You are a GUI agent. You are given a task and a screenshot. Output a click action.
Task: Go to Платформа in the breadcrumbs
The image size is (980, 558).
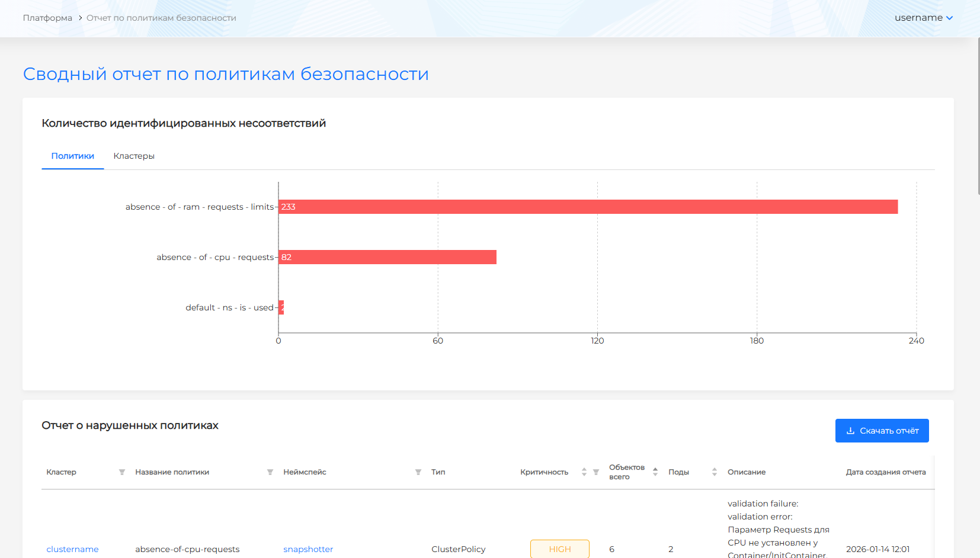coord(47,18)
